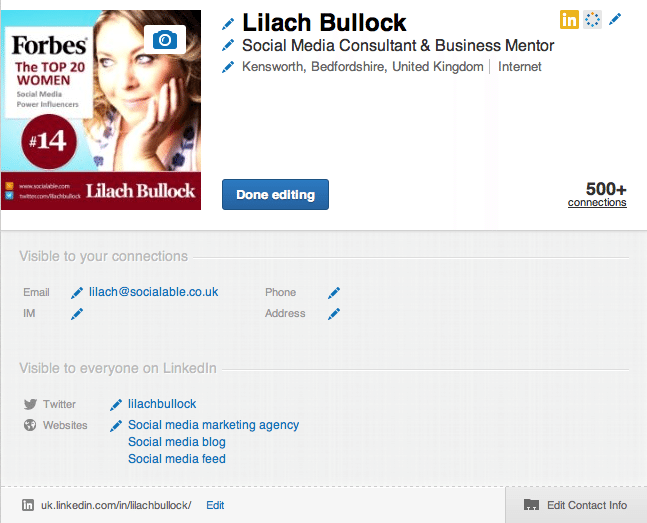Viewport: 647px width, 523px height.
Task: Click Edit next to the profile URL
Action: [x=215, y=505]
